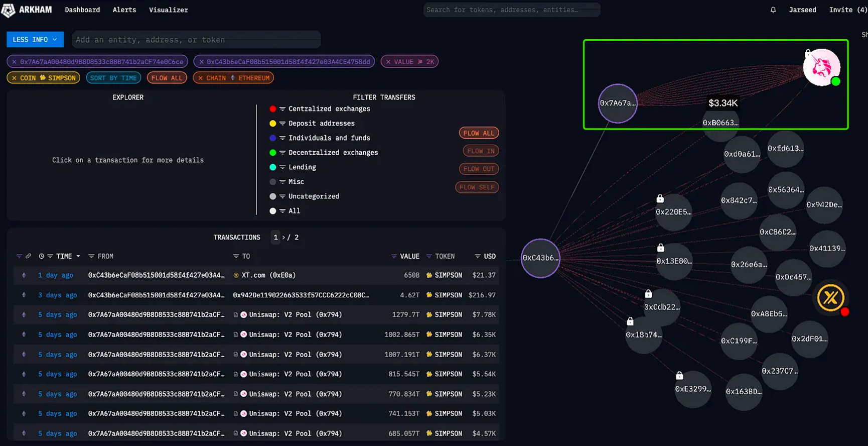Click the link icon column header
This screenshot has height=446, width=868.
point(28,256)
